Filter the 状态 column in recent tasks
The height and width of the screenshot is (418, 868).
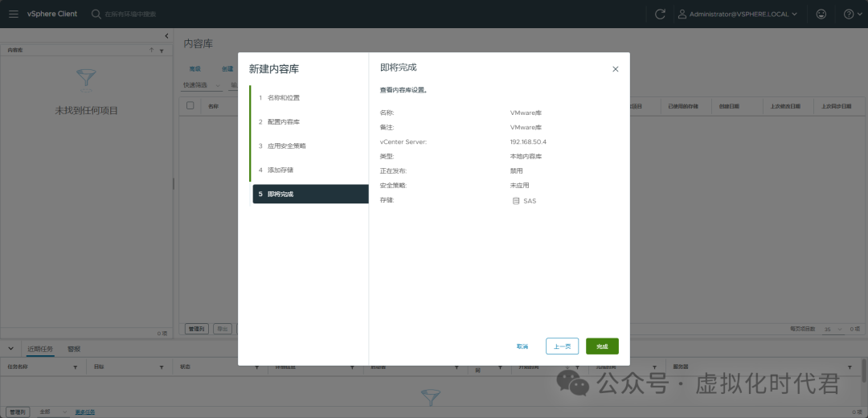coord(257,367)
